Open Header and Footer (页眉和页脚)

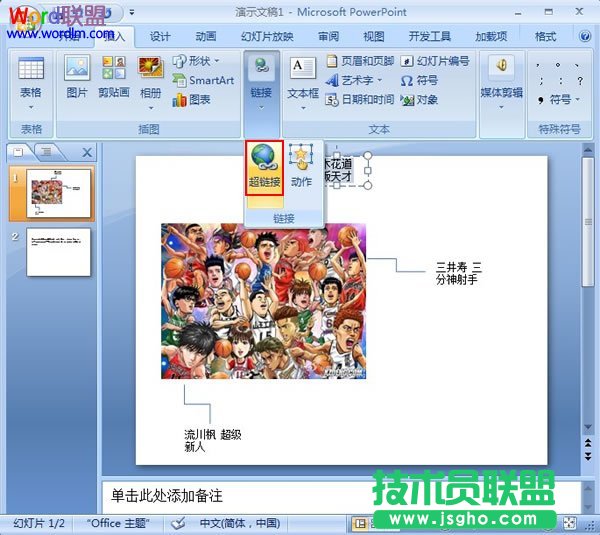pyautogui.click(x=360, y=60)
